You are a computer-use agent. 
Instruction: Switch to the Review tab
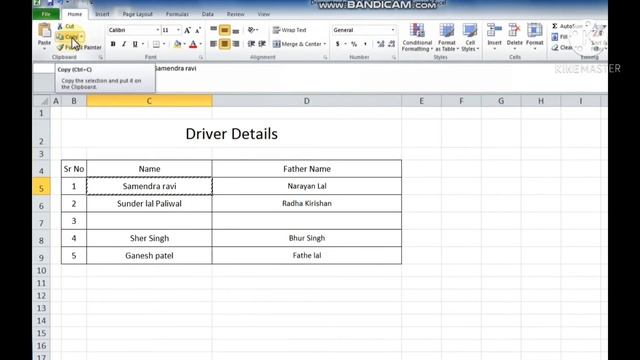(x=236, y=14)
